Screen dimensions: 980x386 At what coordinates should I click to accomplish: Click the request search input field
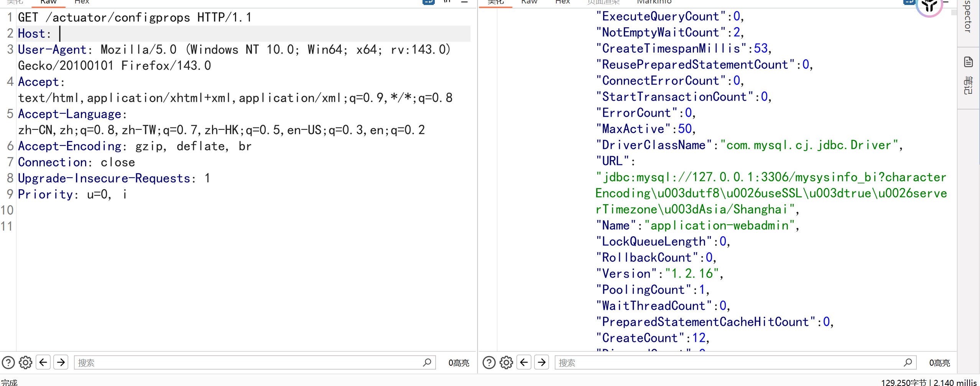click(x=249, y=363)
